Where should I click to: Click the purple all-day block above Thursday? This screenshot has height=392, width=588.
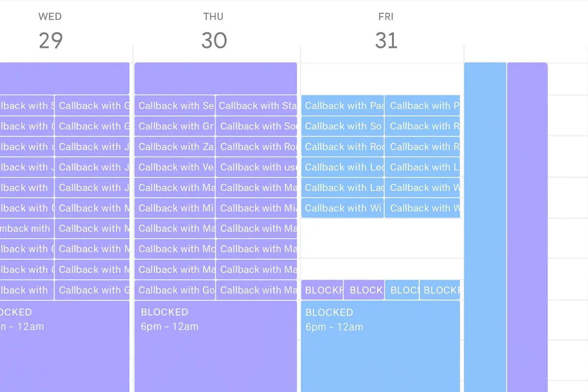216,78
